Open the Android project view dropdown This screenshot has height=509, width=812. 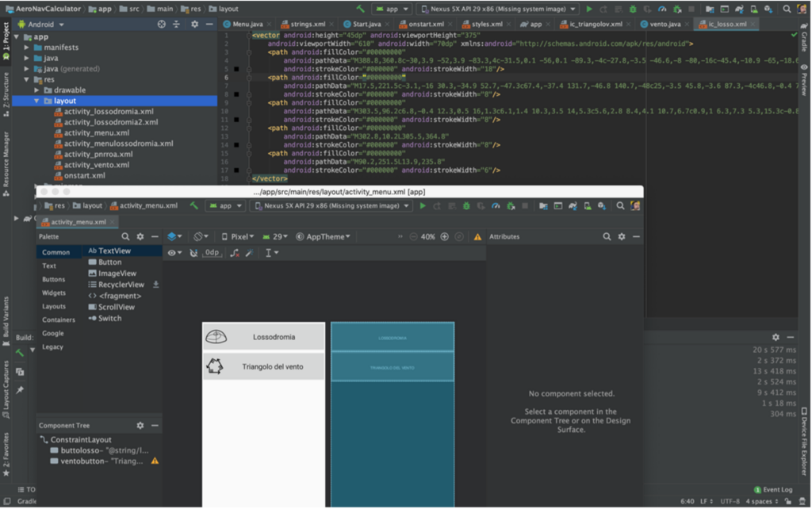tap(40, 24)
